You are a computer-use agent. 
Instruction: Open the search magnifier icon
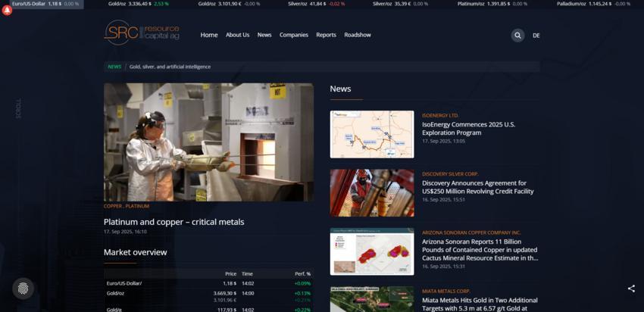pos(517,36)
